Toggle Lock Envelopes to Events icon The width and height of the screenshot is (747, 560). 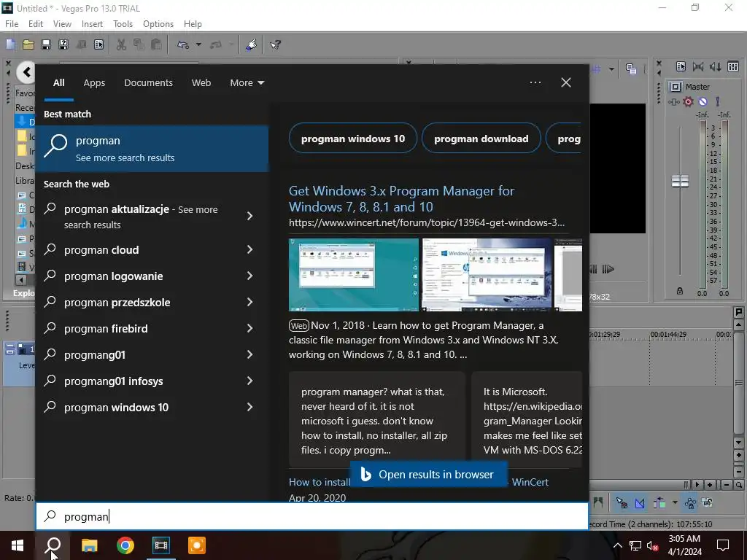click(690, 503)
